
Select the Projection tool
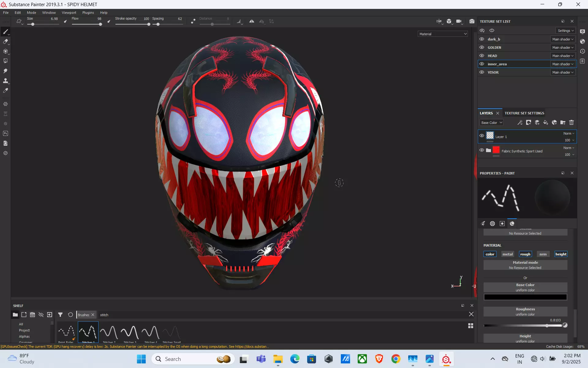(6, 52)
